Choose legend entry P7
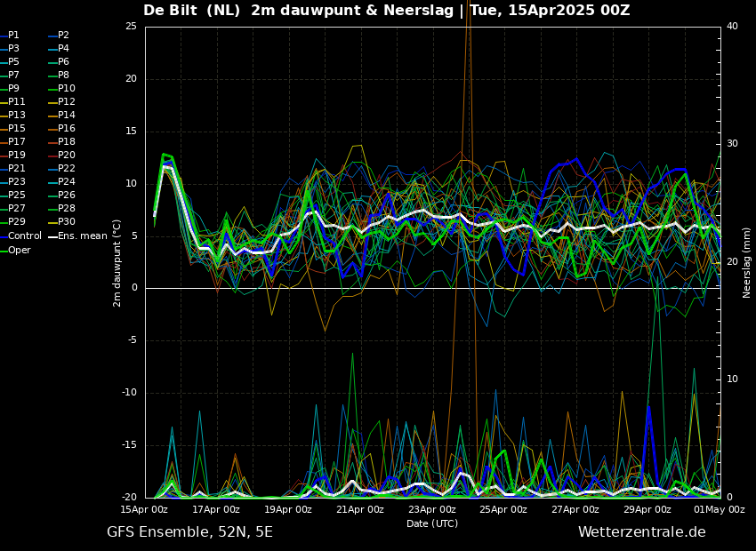This screenshot has width=756, height=551. click(x=13, y=76)
